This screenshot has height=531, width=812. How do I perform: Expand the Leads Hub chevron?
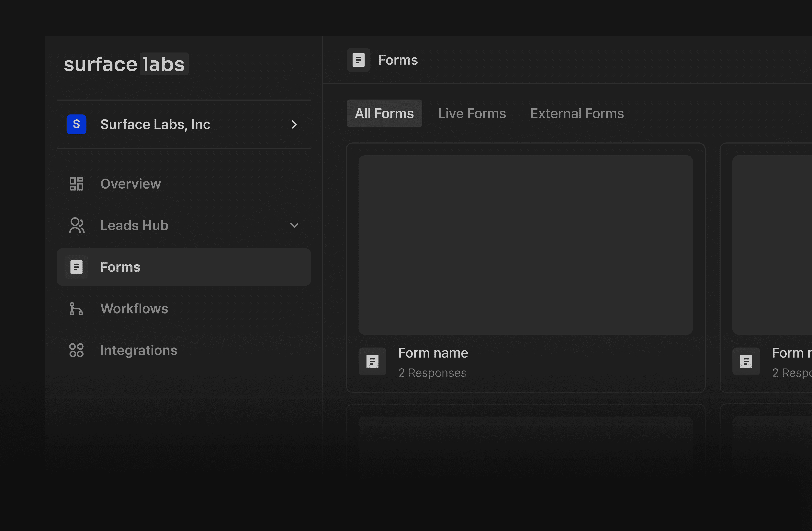(294, 225)
